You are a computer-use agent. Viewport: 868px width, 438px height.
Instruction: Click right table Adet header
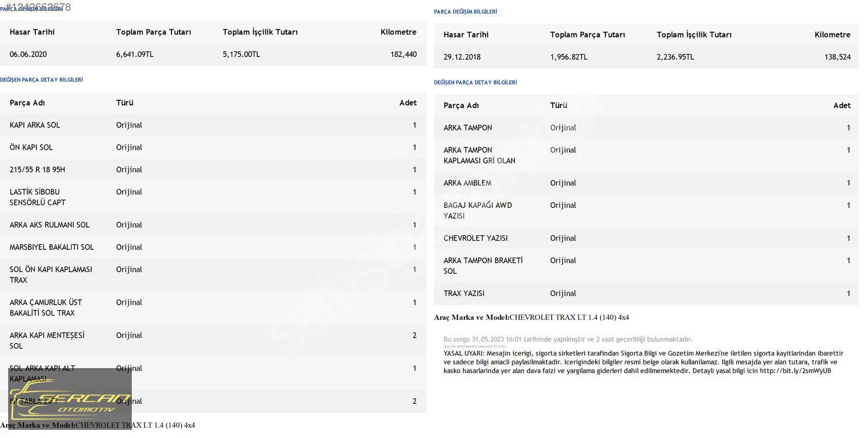(842, 105)
